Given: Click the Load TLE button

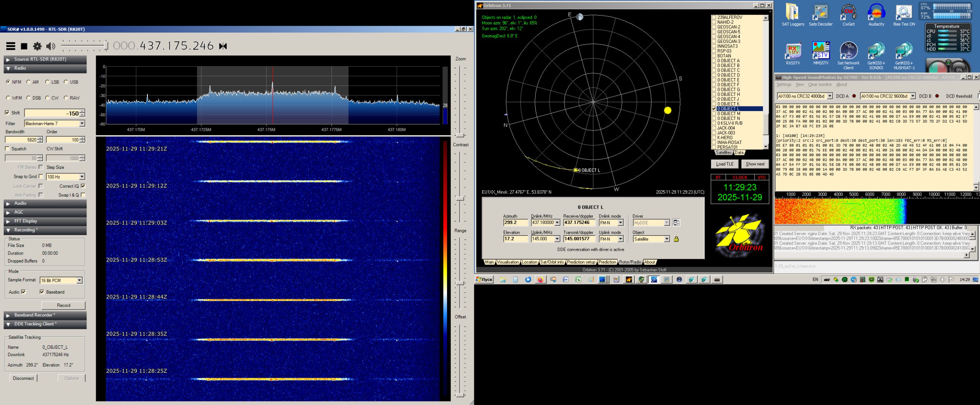Looking at the screenshot, I should click(724, 164).
